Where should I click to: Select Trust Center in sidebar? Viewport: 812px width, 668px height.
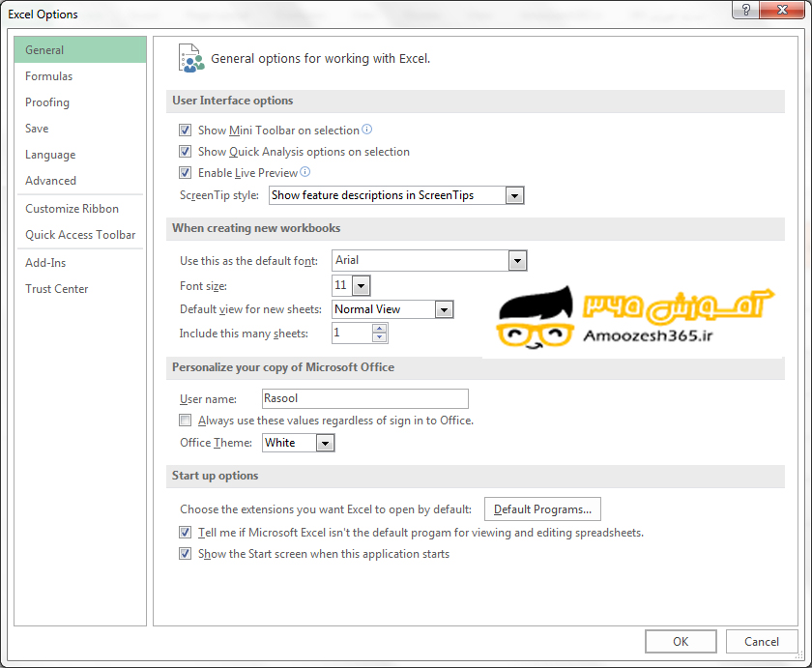coord(57,289)
